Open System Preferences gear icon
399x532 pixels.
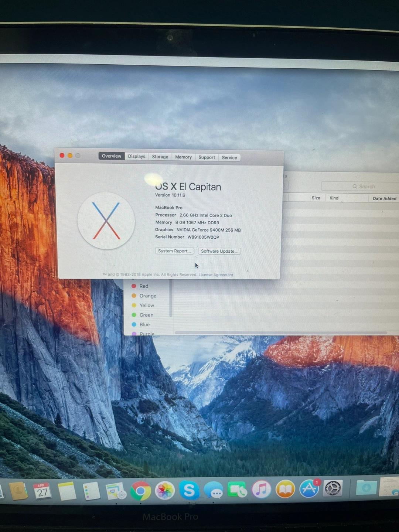coord(332,488)
